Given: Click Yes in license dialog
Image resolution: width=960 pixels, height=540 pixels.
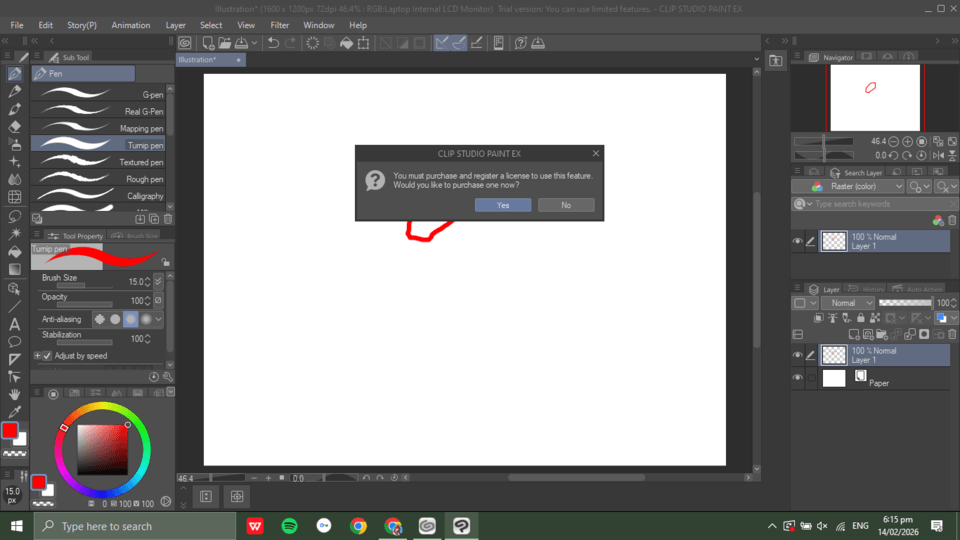Looking at the screenshot, I should point(503,205).
